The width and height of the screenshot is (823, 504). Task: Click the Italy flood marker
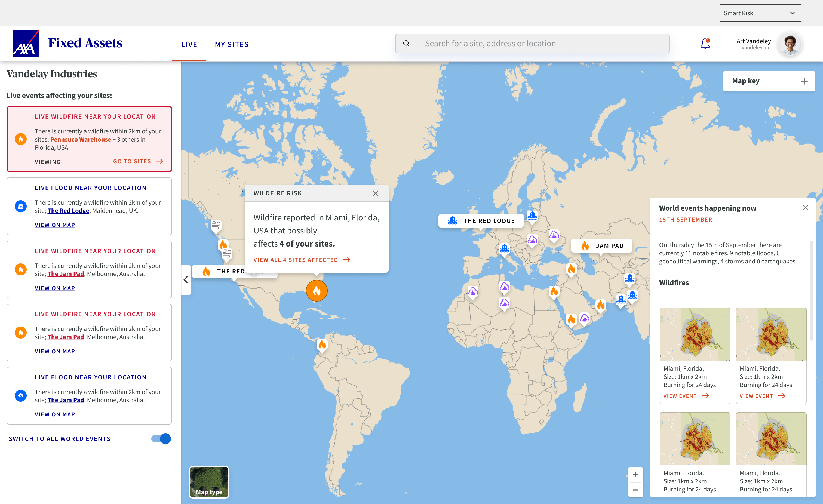pyautogui.click(x=505, y=249)
